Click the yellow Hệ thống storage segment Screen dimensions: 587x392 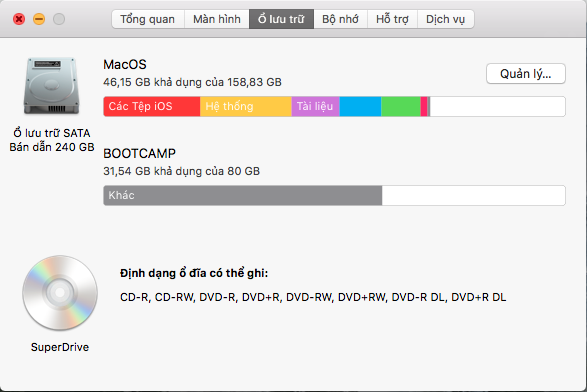pos(246,106)
